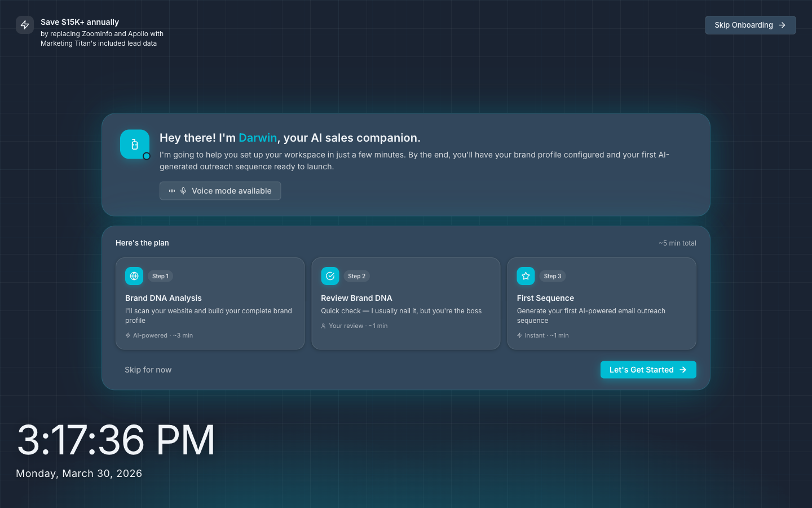Click the highlighted name 'Darwin'
The width and height of the screenshot is (812, 508).
click(258, 138)
